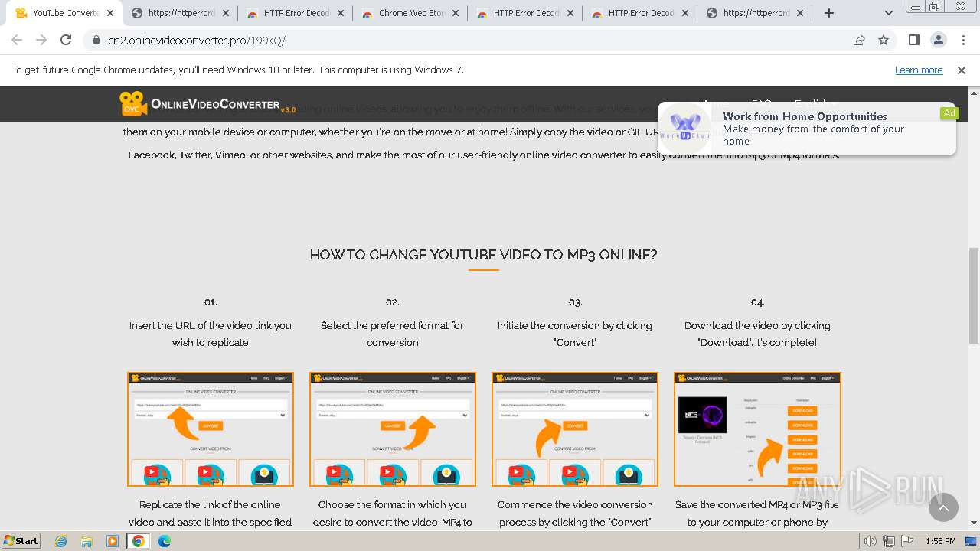The height and width of the screenshot is (551, 980).
Task: Click the green Ad badge
Action: click(949, 113)
